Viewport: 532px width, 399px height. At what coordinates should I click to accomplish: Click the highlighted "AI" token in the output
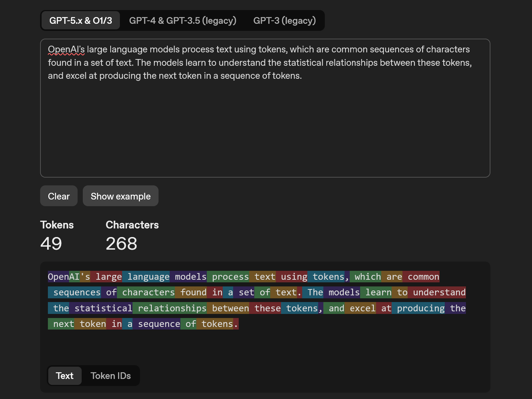[x=74, y=277]
